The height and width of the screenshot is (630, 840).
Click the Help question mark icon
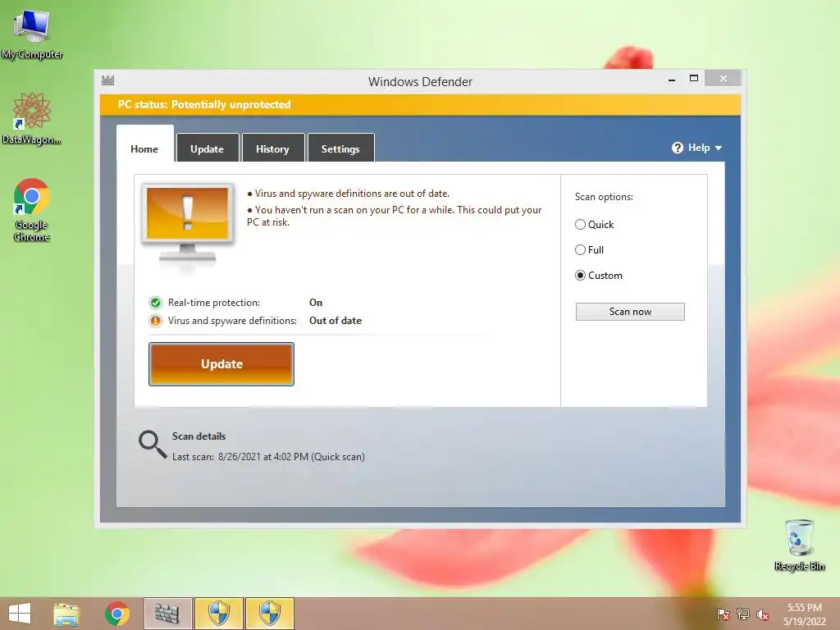coord(678,148)
